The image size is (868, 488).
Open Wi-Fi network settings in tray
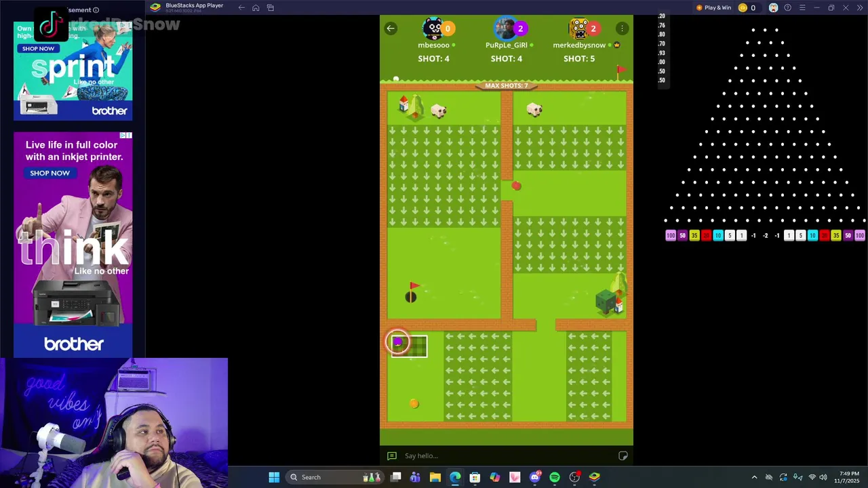click(812, 477)
